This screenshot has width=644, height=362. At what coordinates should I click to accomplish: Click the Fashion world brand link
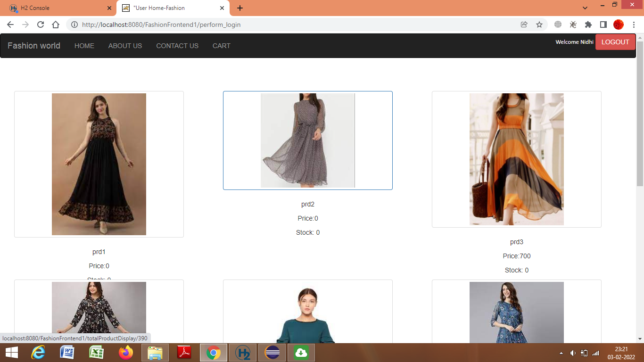coord(33,46)
